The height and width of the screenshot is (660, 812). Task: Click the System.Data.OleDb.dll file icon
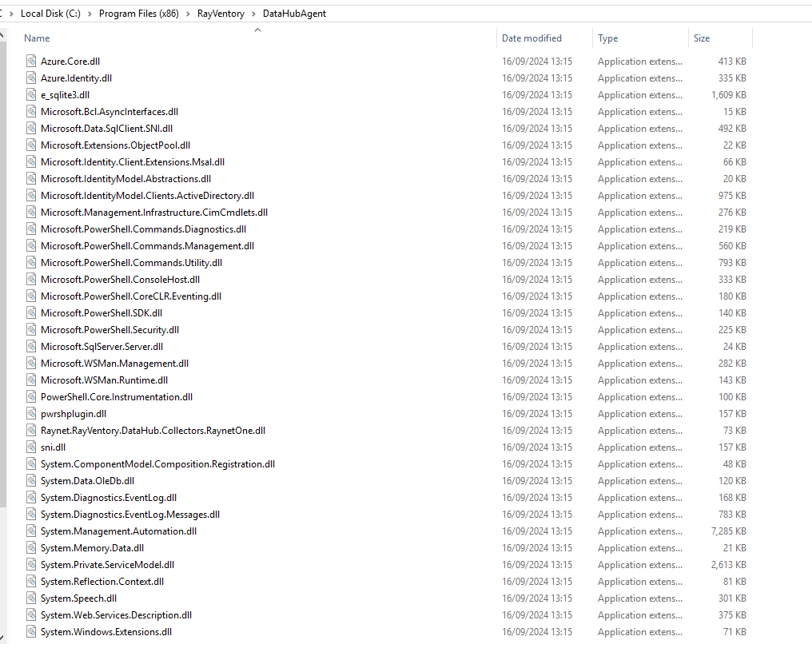click(32, 481)
